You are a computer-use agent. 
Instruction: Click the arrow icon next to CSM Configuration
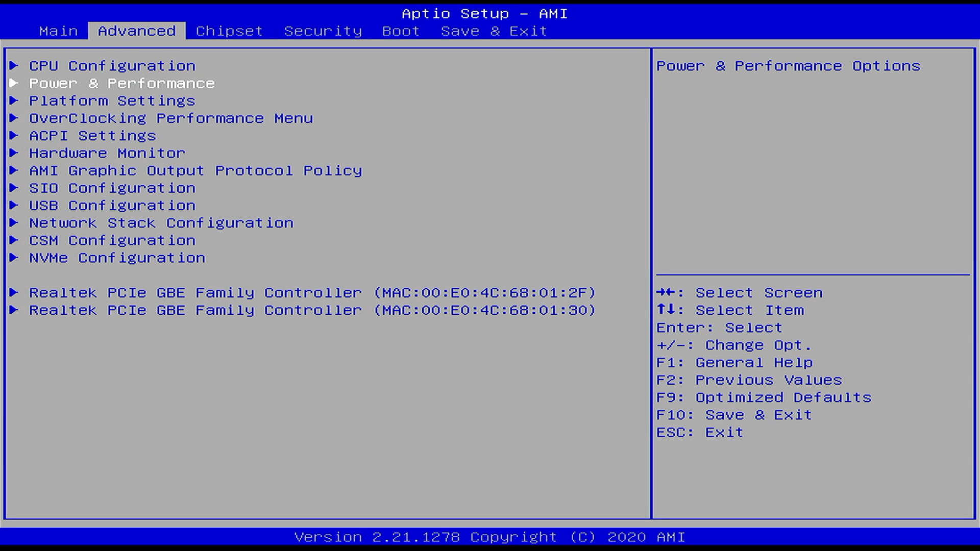[x=14, y=240]
